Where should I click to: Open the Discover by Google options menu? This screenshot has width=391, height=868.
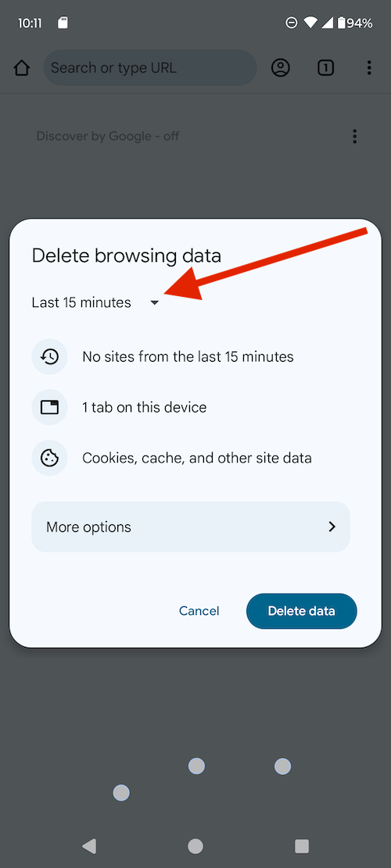(354, 136)
